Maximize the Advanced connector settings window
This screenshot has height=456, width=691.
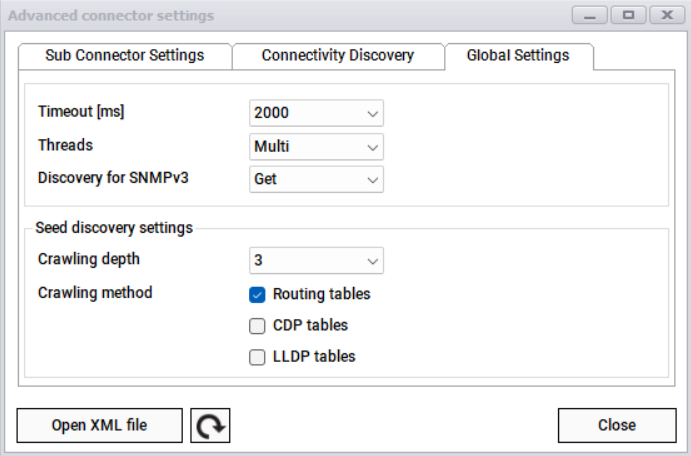click(628, 16)
